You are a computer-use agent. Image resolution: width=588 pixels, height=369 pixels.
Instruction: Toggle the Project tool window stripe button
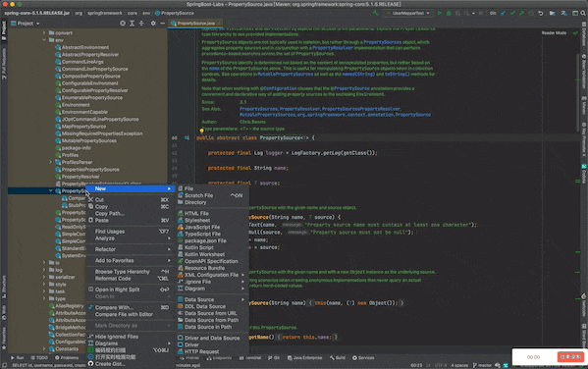pyautogui.click(x=4, y=30)
